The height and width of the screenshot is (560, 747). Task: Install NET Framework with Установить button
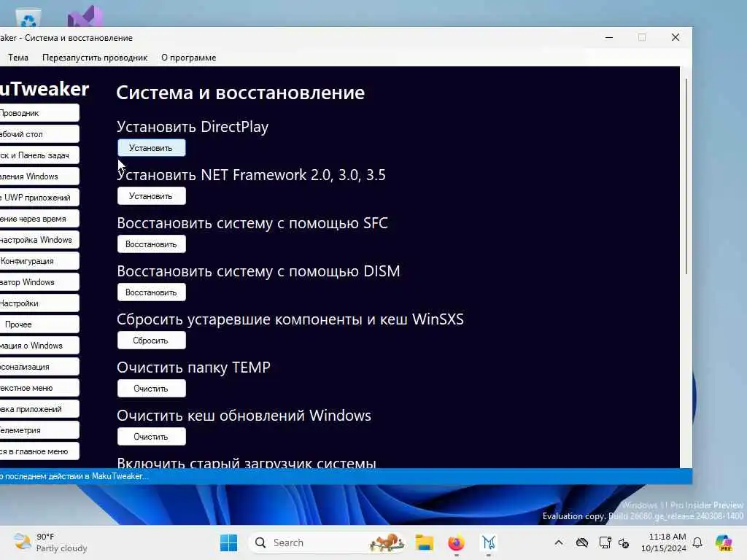[152, 196]
